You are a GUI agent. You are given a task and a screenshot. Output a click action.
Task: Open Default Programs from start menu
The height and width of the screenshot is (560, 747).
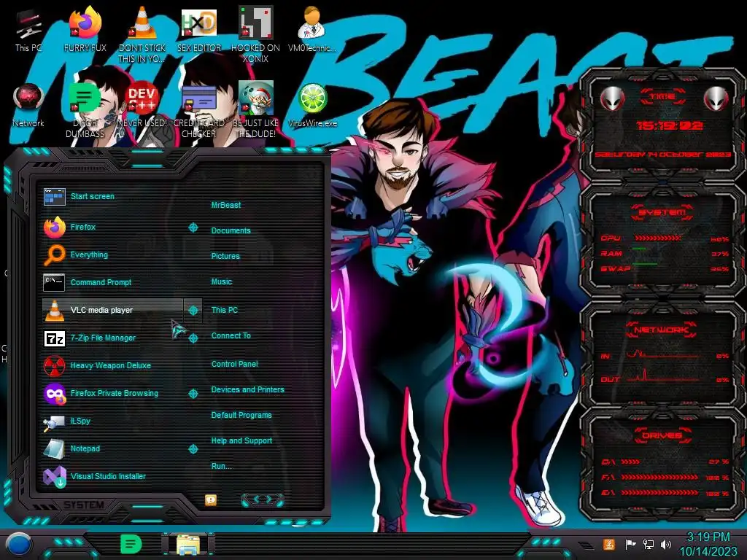point(241,415)
